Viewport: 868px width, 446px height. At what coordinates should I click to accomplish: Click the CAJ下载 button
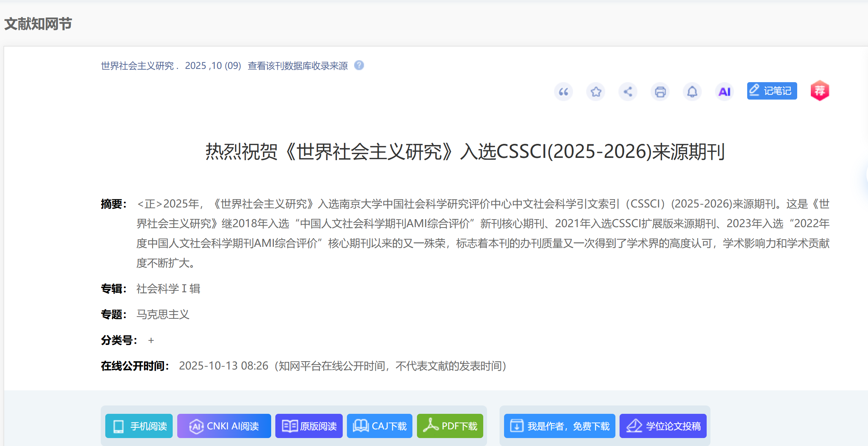[379, 426]
